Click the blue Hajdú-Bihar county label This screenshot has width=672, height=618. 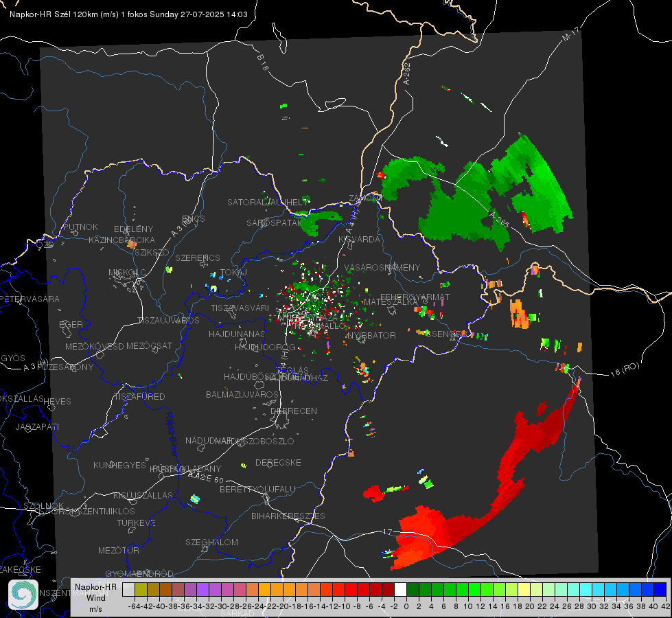172,434
